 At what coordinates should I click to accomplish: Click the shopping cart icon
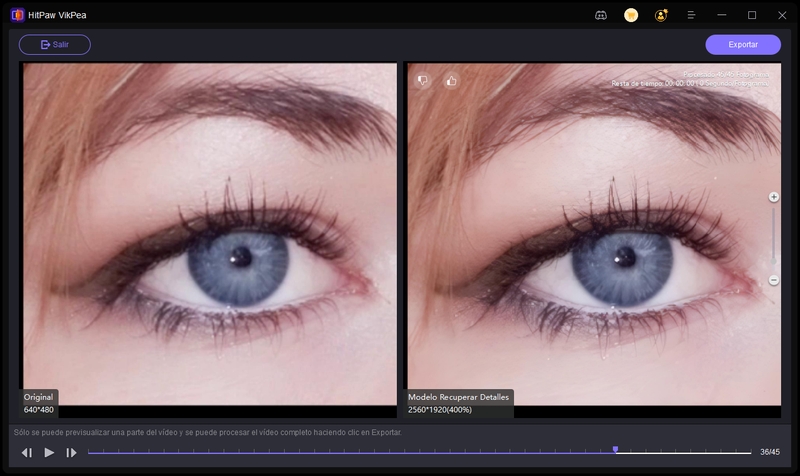click(631, 15)
